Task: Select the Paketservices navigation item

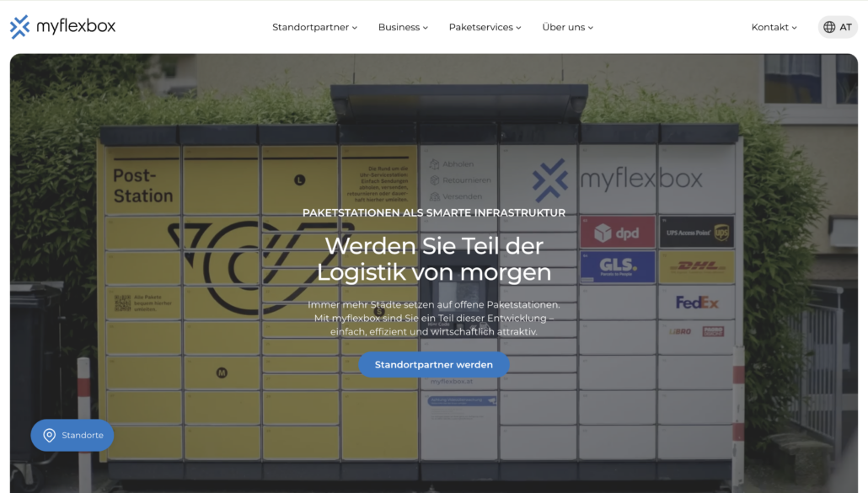Action: pyautogui.click(x=480, y=27)
